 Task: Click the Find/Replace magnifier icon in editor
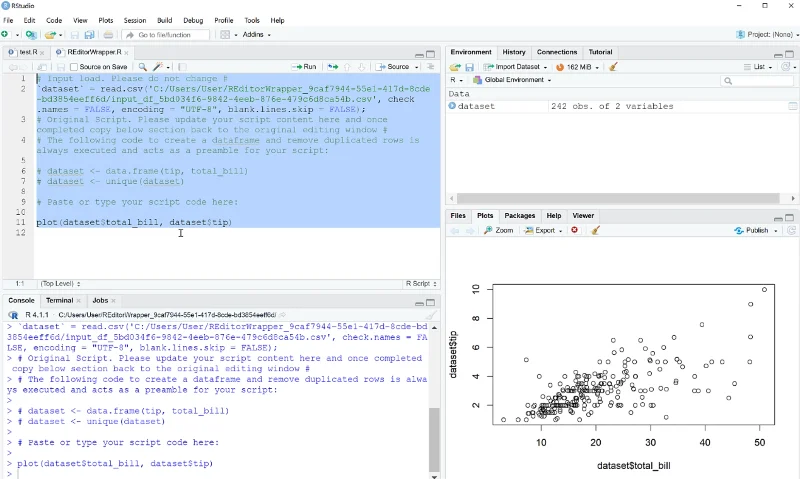142,67
